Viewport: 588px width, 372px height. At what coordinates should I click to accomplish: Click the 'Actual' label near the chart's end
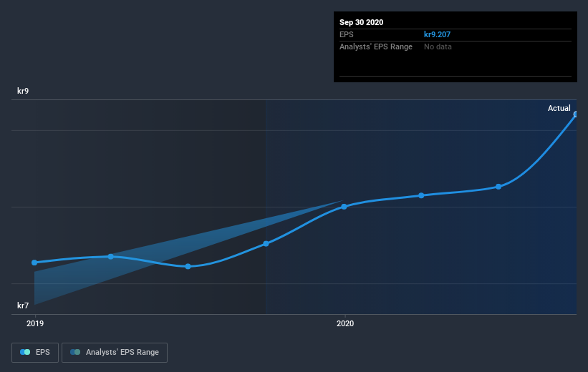(559, 108)
